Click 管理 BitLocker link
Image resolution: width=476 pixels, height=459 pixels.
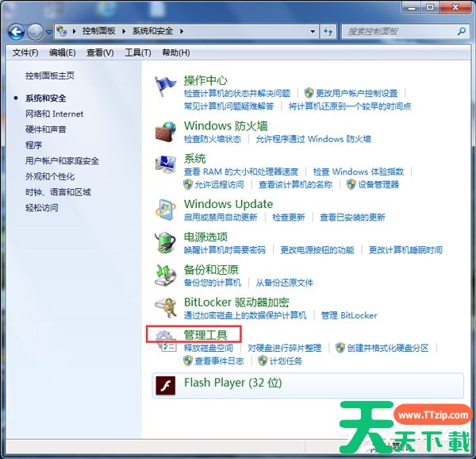349,315
